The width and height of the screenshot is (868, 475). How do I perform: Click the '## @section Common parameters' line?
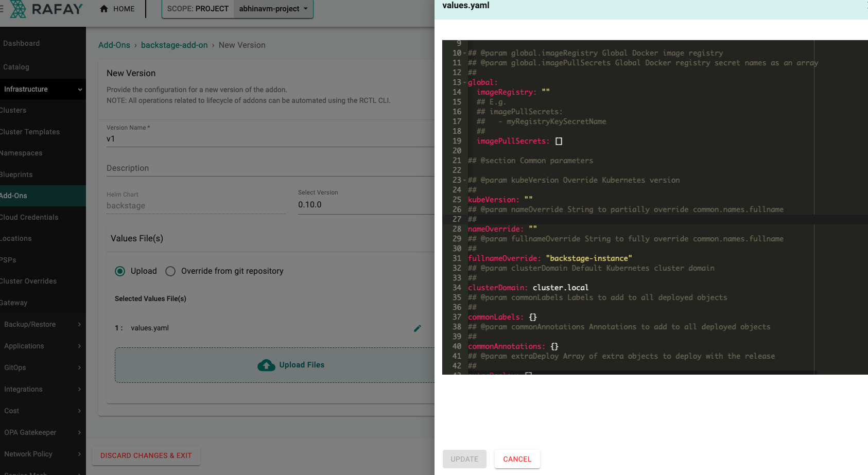click(530, 161)
